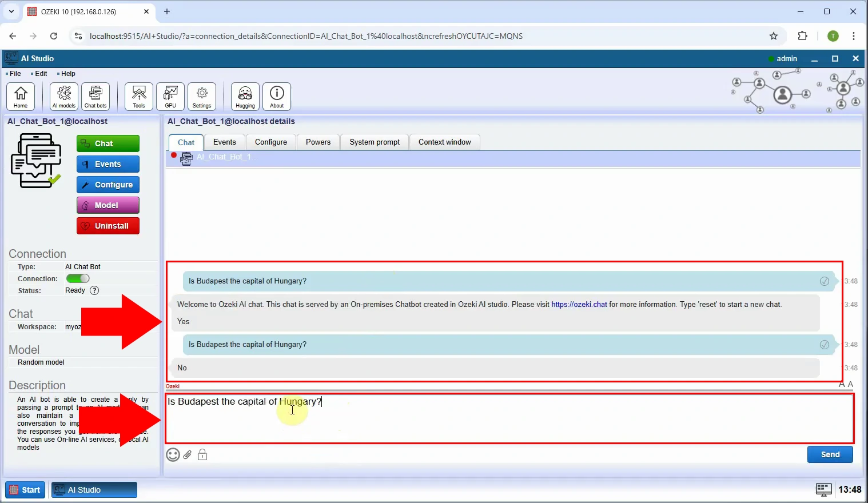
Task: Click the AI Studio logo icon in title bar
Action: (x=11, y=58)
